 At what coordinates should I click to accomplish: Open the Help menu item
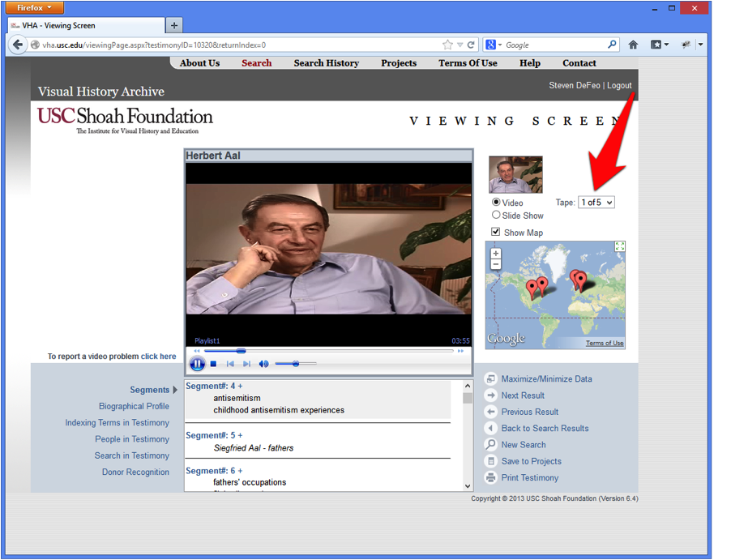click(530, 63)
